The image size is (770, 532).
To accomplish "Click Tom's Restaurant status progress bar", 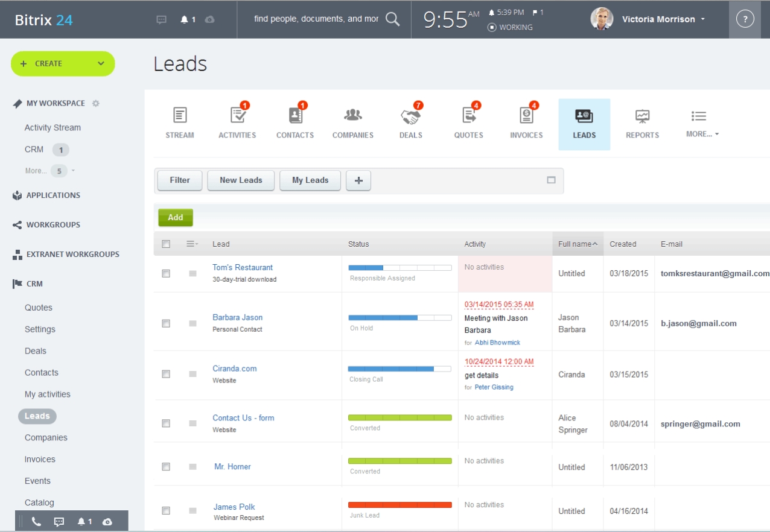I will (x=400, y=267).
